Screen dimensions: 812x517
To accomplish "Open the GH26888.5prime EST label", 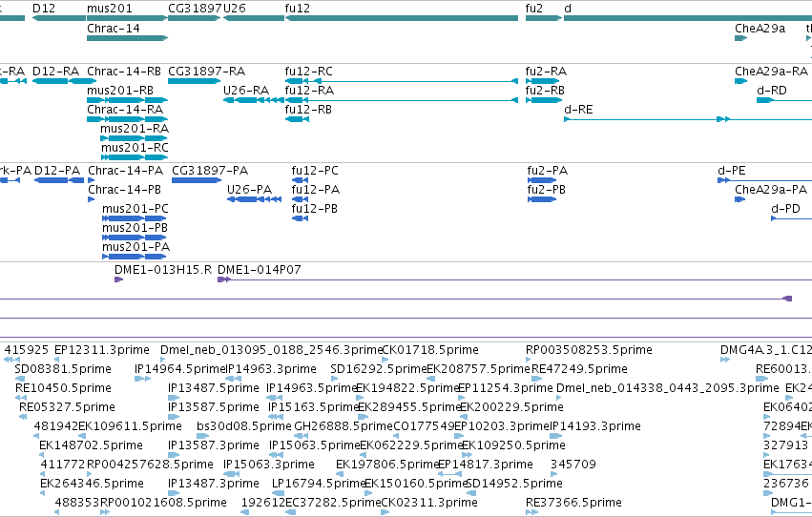I will pyautogui.click(x=344, y=427).
